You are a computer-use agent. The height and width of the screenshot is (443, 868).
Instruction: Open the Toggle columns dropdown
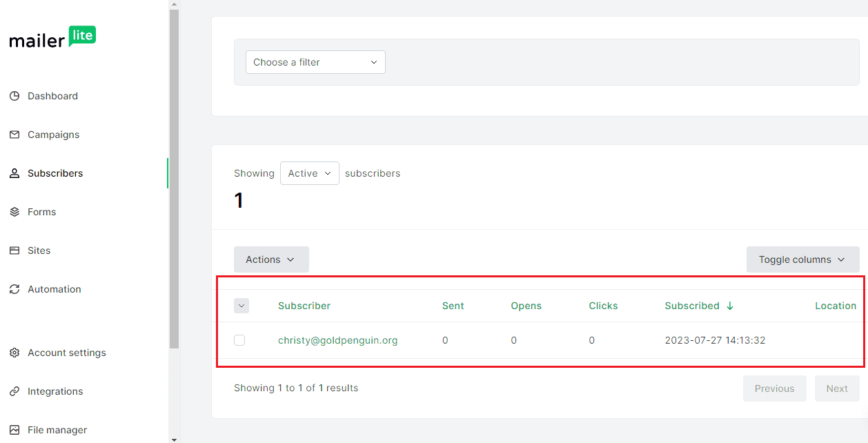pos(802,259)
